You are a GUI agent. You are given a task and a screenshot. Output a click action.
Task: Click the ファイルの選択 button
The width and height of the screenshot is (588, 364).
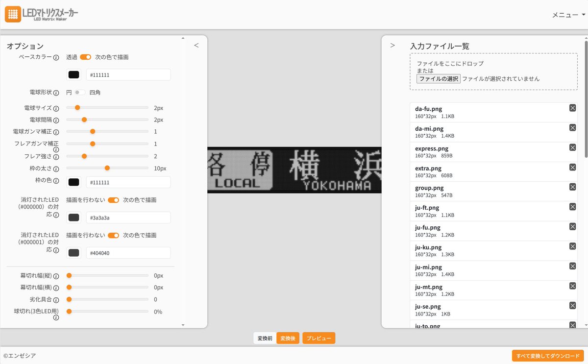tap(439, 78)
